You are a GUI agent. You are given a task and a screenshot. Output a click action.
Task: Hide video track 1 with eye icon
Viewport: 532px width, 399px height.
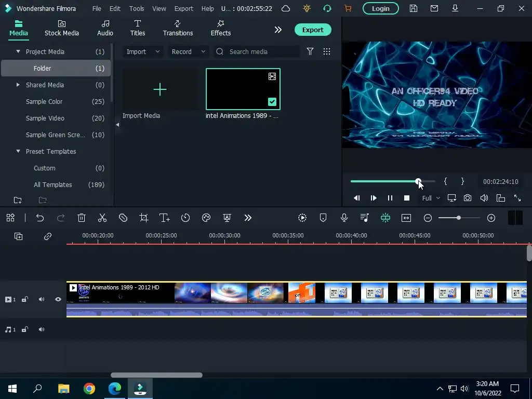(x=58, y=299)
